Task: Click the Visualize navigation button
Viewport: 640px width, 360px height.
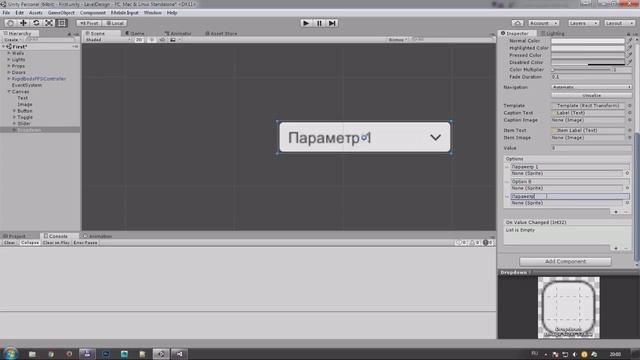Action: pos(591,96)
